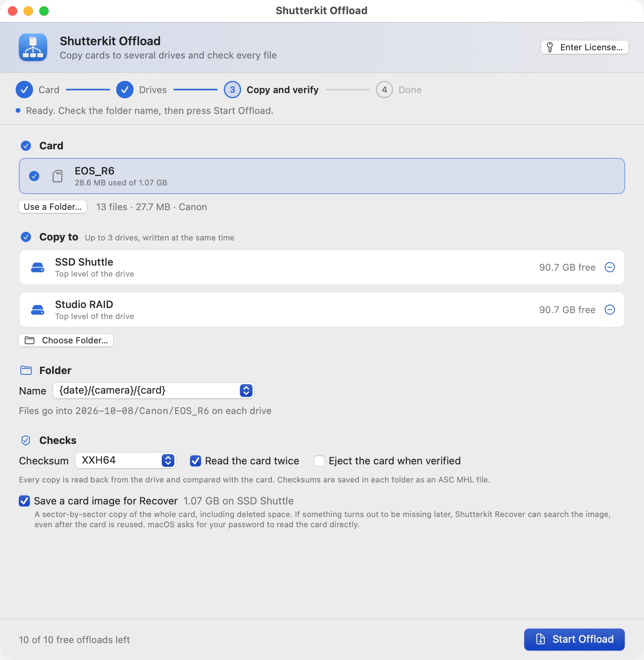Click the checkmark badge beside Card heading

pyautogui.click(x=26, y=146)
